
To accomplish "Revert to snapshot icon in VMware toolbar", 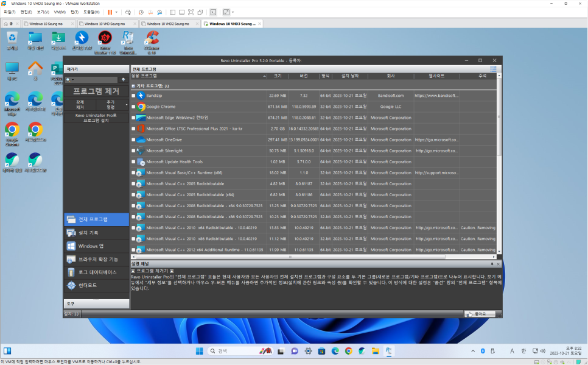I will [x=150, y=12].
